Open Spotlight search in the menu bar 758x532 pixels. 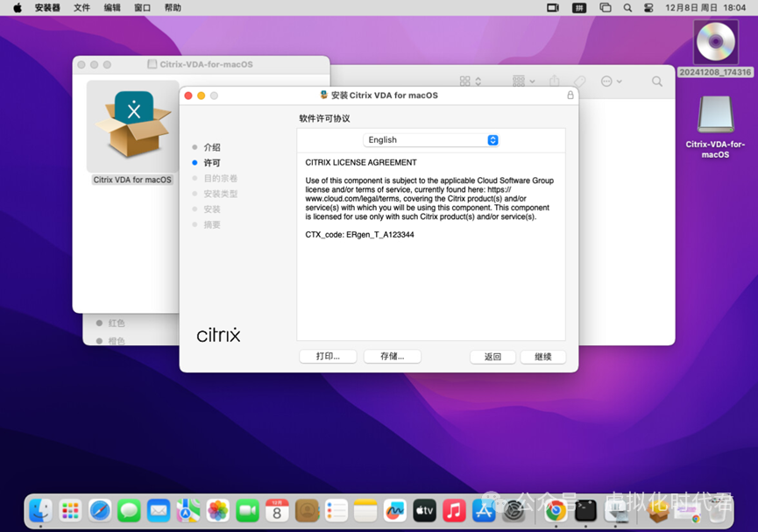pyautogui.click(x=627, y=8)
